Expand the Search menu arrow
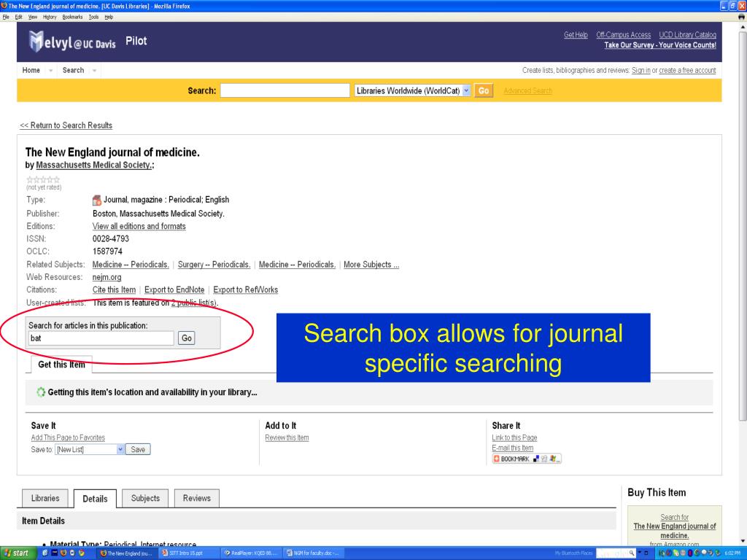 coord(94,71)
